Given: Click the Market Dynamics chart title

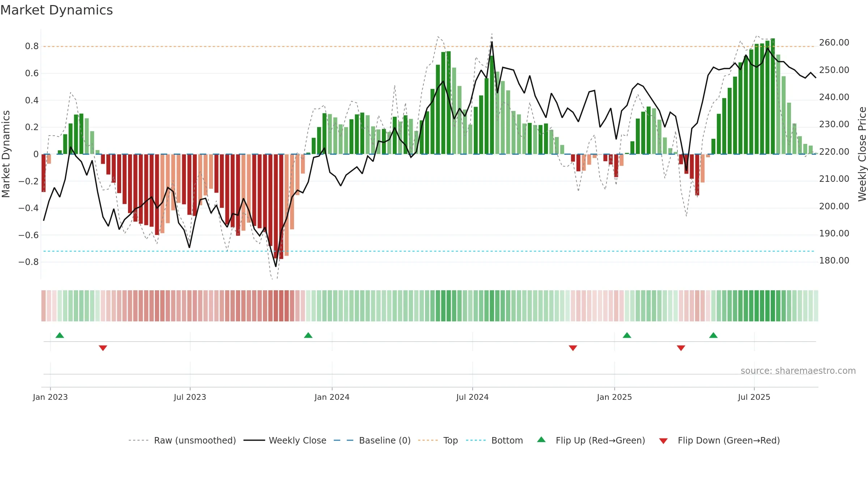Looking at the screenshot, I should [x=56, y=10].
